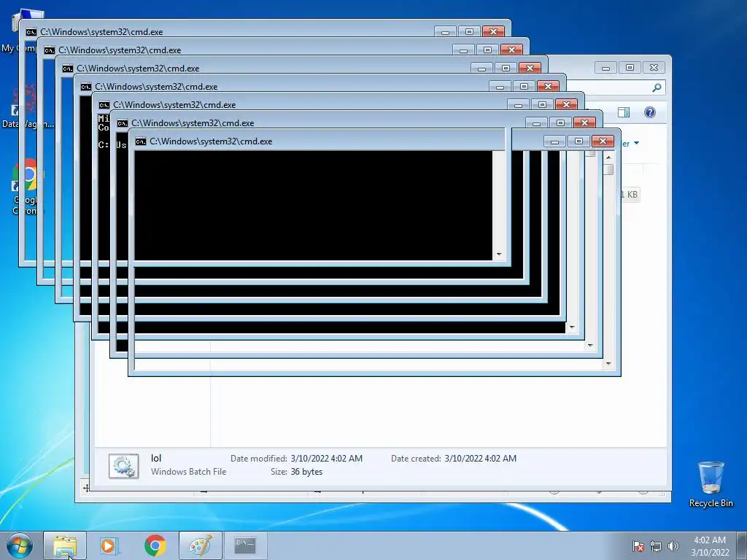This screenshot has height=560, width=747.
Task: Open Explorer help question mark icon
Action: tap(650, 112)
